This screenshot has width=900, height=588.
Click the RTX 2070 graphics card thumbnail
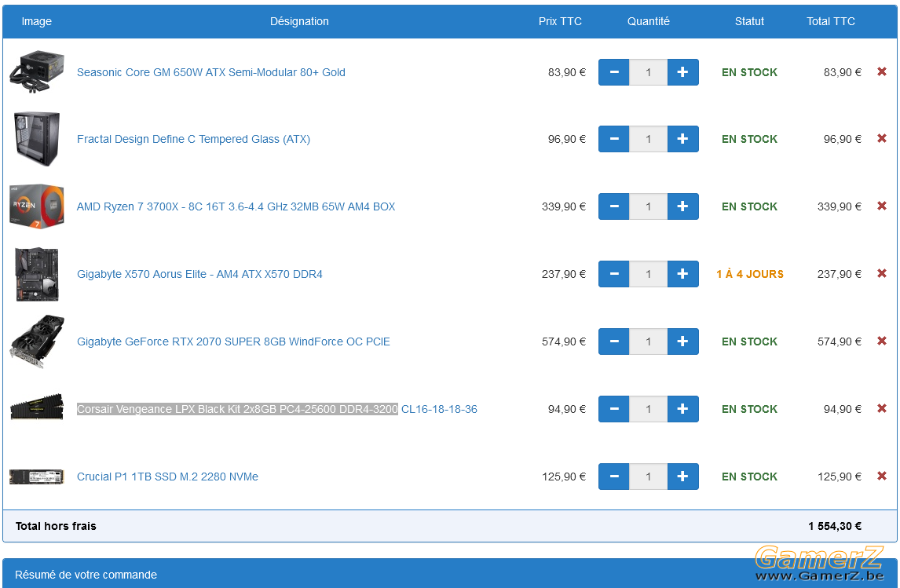[37, 341]
